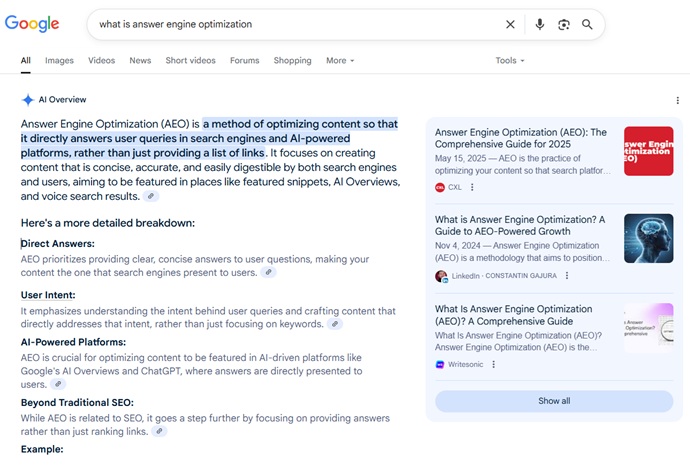690x472 pixels.
Task: Open Google Lens camera search icon
Action: pos(564,25)
